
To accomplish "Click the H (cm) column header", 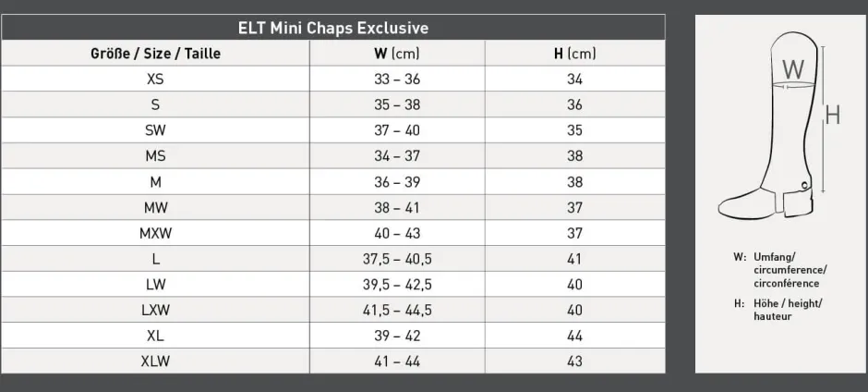I will point(574,54).
